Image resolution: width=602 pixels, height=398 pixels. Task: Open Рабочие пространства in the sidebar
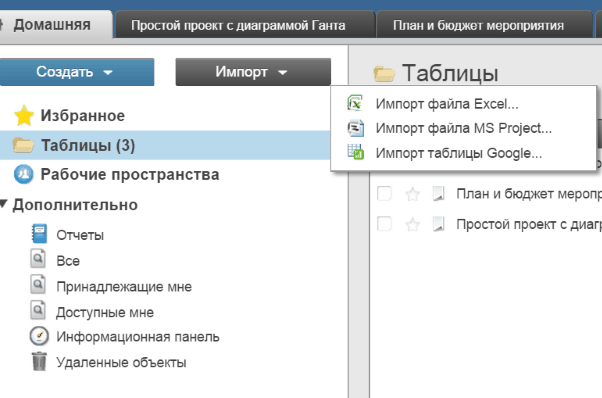tap(130, 174)
